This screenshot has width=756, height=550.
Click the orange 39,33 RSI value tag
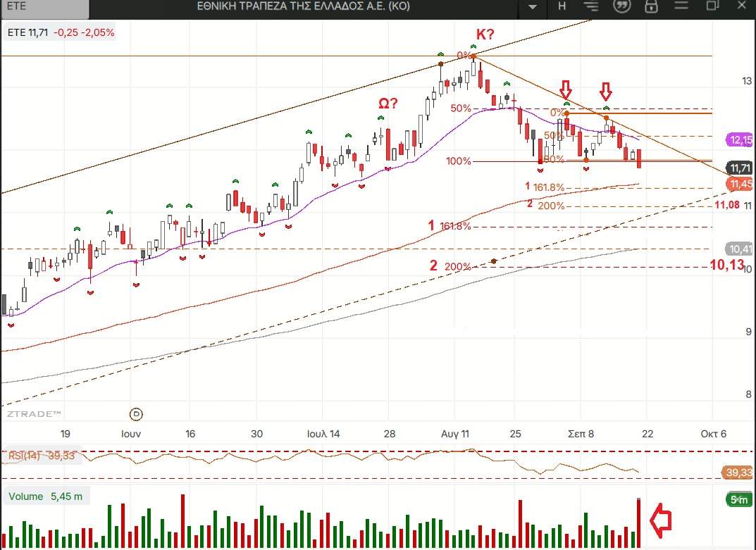738,473
